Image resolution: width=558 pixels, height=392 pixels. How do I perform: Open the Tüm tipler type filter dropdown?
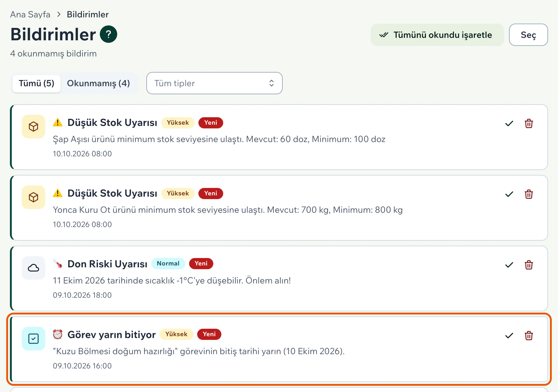coord(215,83)
